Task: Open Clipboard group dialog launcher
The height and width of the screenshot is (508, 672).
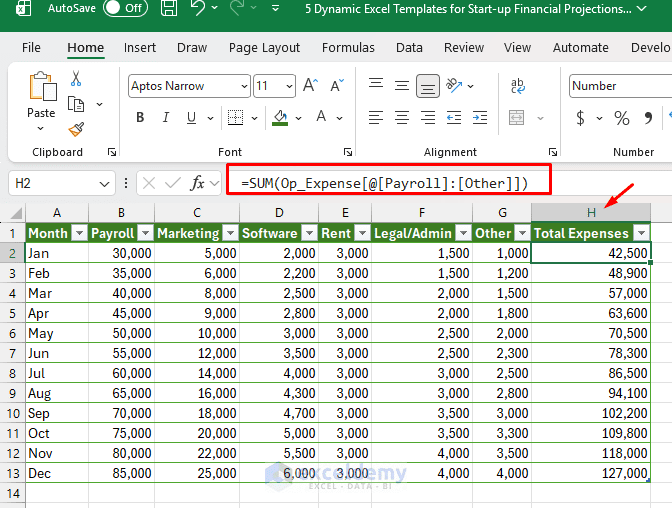Action: [112, 152]
